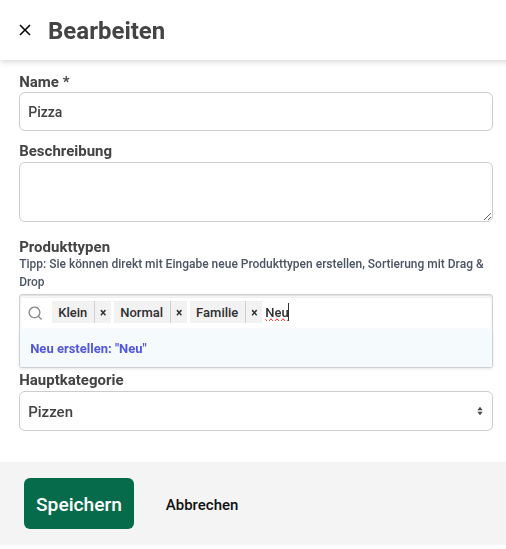Click the search magnifier icon in Produkttypen
This screenshot has height=549, width=506.
click(35, 313)
